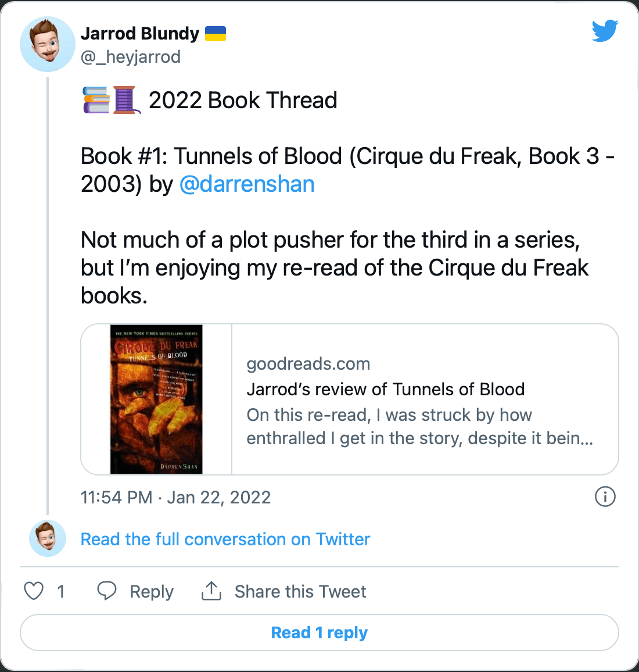Open Jarrod's review of Tunnels of Blood
Viewport: 639px width, 672px height.
pyautogui.click(x=386, y=389)
